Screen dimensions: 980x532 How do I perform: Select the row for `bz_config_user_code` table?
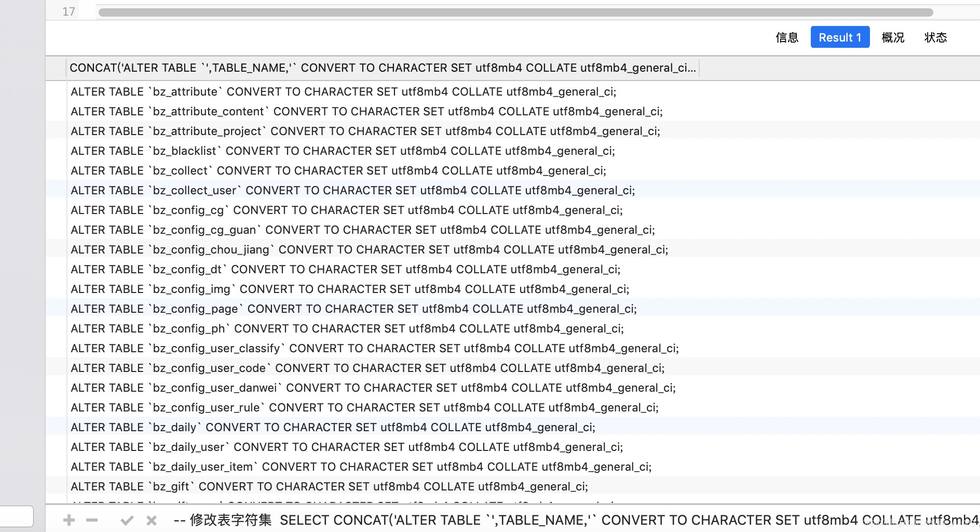pyautogui.click(x=513, y=368)
